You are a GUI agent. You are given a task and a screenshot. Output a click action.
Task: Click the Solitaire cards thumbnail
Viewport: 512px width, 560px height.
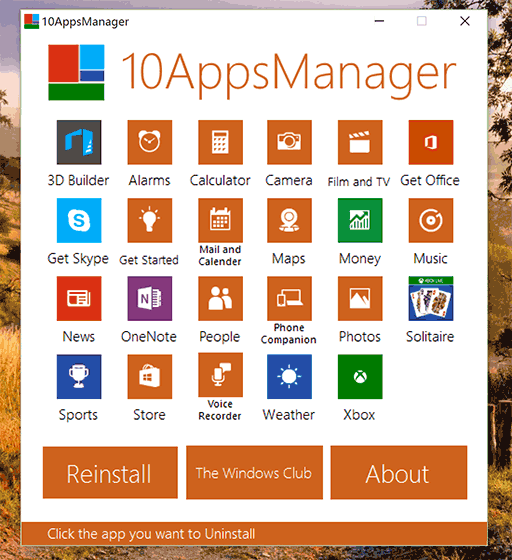tap(431, 298)
